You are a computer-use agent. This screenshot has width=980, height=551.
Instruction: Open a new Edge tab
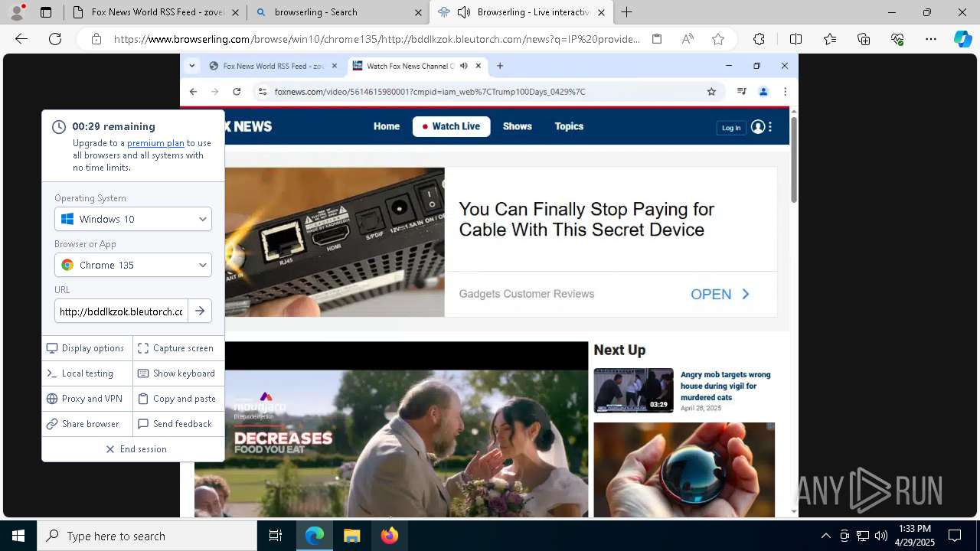pos(626,12)
